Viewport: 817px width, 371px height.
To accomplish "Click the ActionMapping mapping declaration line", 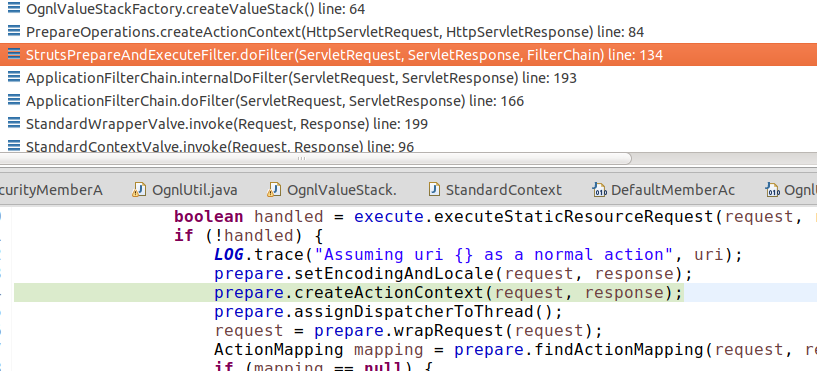I will point(515,350).
